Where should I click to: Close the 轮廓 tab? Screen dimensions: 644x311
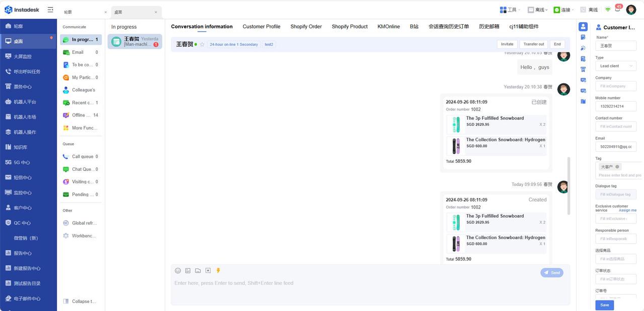click(x=105, y=12)
